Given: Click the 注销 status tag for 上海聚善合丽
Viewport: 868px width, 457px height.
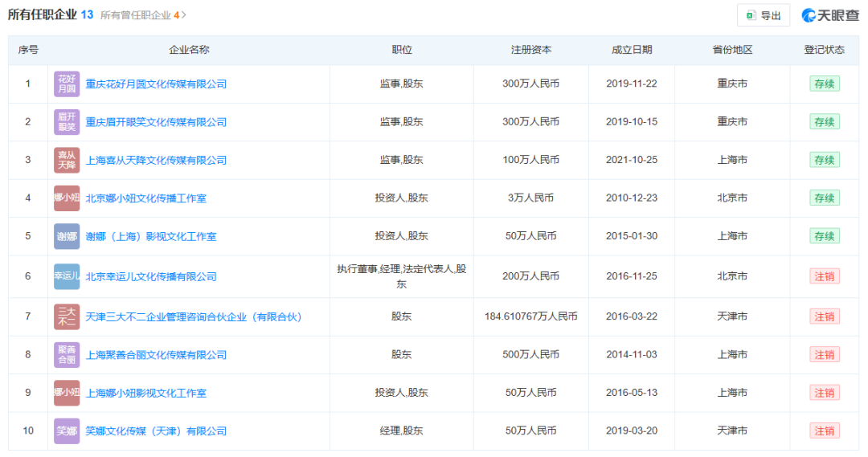Looking at the screenshot, I should 825,355.
